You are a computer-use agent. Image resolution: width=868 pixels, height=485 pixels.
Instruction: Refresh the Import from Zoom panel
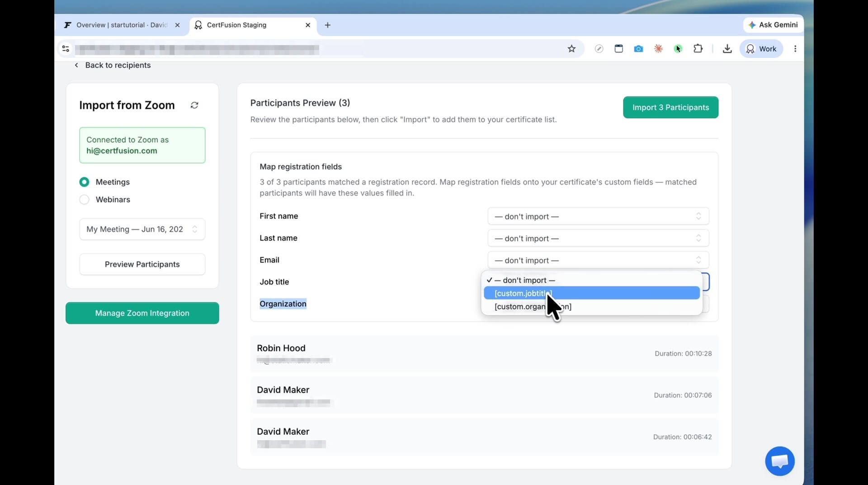194,105
